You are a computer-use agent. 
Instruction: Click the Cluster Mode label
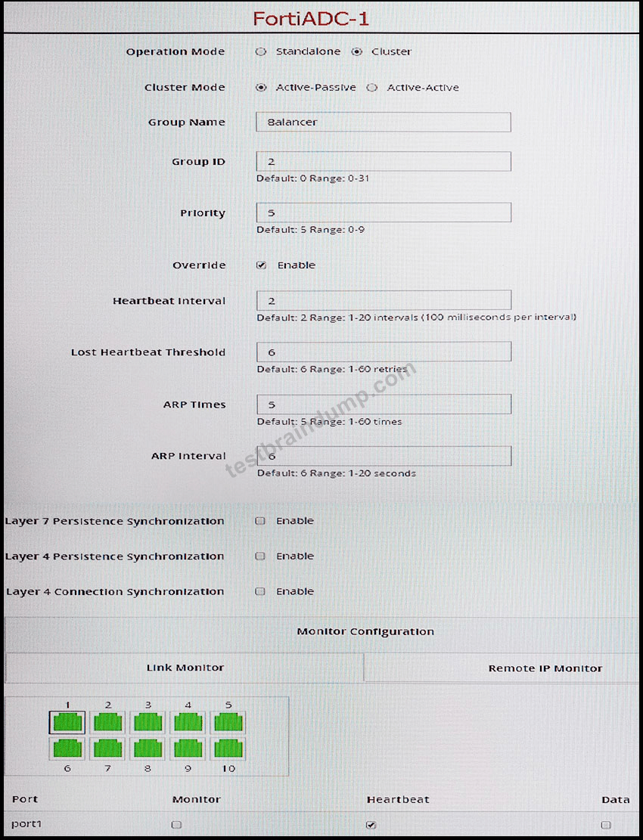(x=185, y=87)
